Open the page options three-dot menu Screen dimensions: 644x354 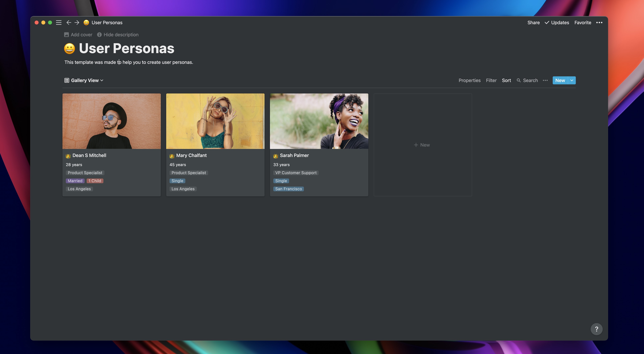coord(599,23)
